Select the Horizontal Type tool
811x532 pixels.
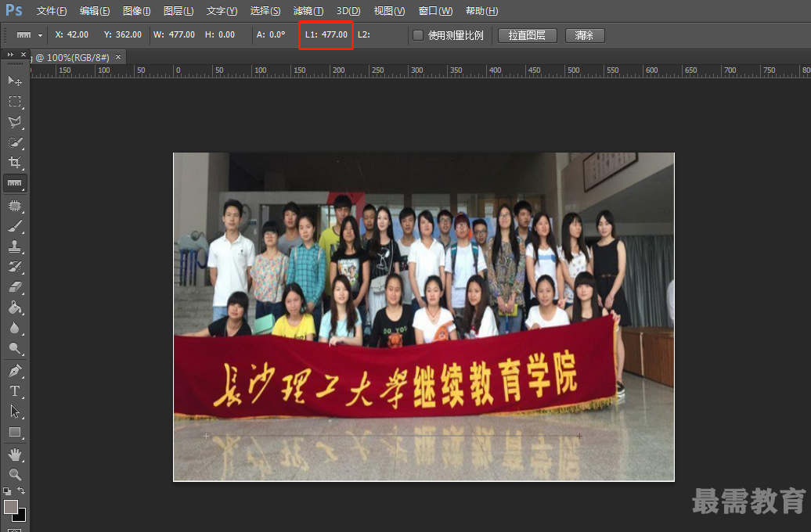[15, 391]
